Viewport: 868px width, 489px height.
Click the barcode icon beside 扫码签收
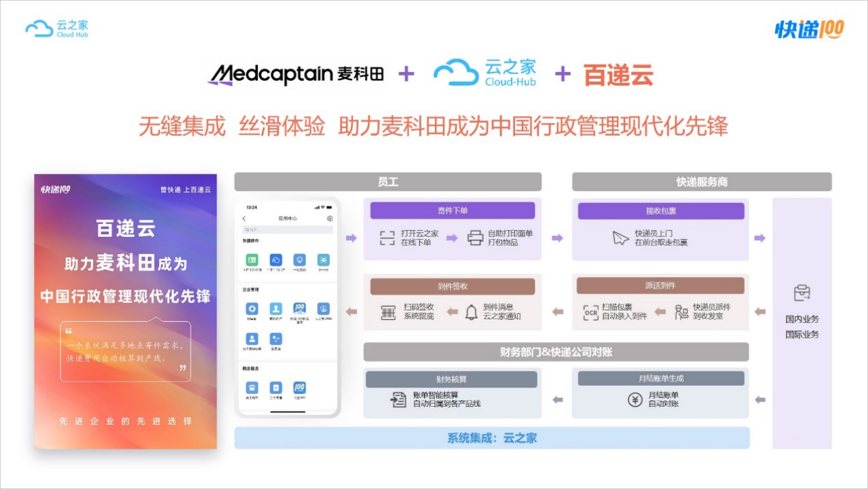coord(388,312)
